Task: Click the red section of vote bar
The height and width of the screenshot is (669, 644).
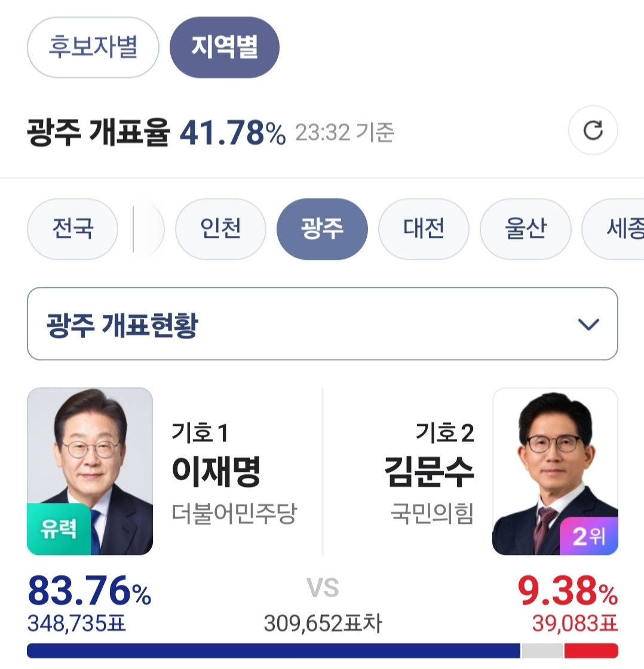Action: pos(591,650)
